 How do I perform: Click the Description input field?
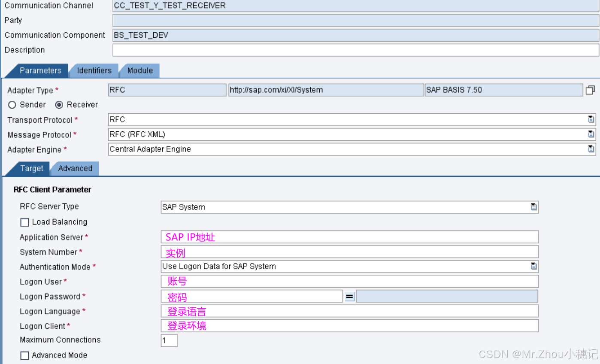click(x=300, y=50)
